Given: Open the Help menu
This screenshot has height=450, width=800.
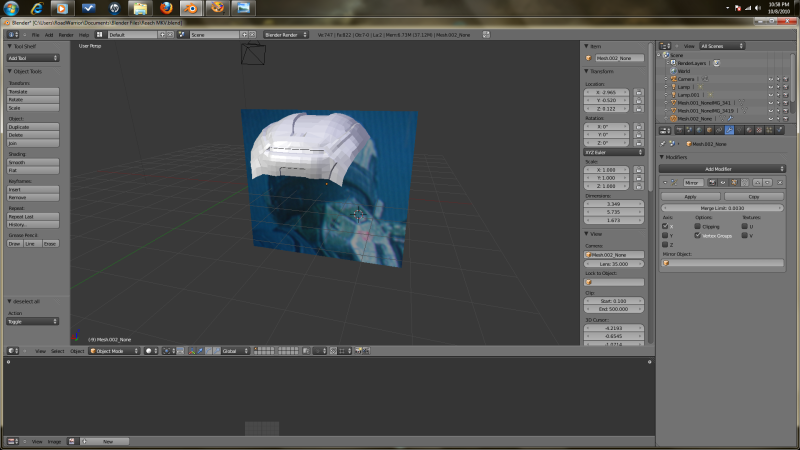Looking at the screenshot, I should 84,35.
